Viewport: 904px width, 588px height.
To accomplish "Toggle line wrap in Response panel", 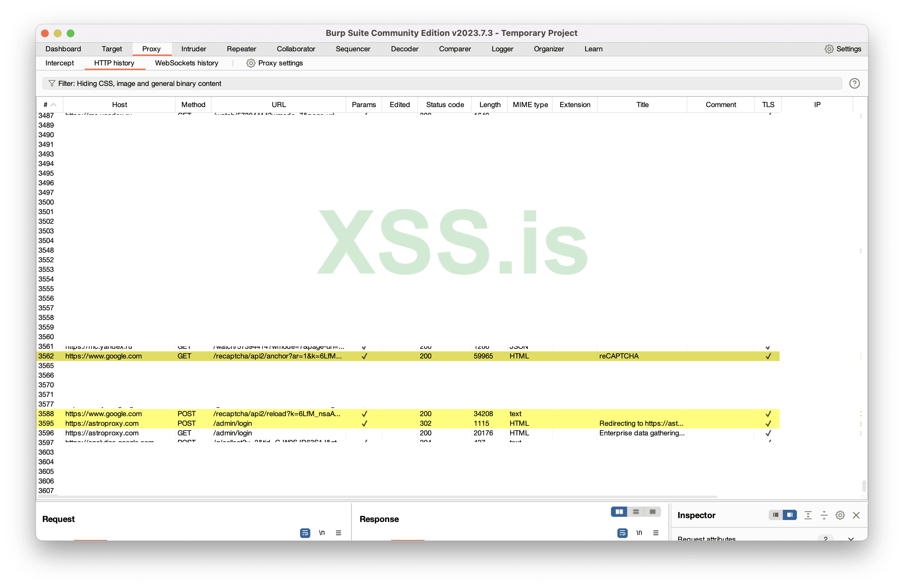I will [622, 533].
